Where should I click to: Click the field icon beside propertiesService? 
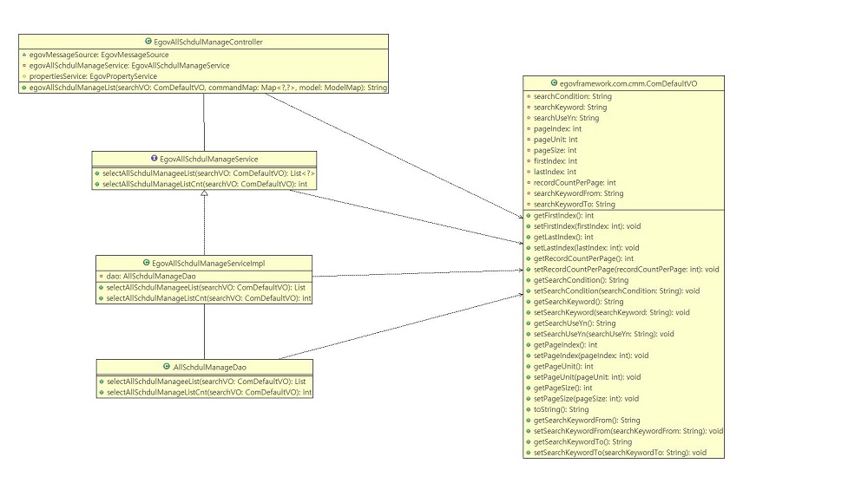coord(24,76)
